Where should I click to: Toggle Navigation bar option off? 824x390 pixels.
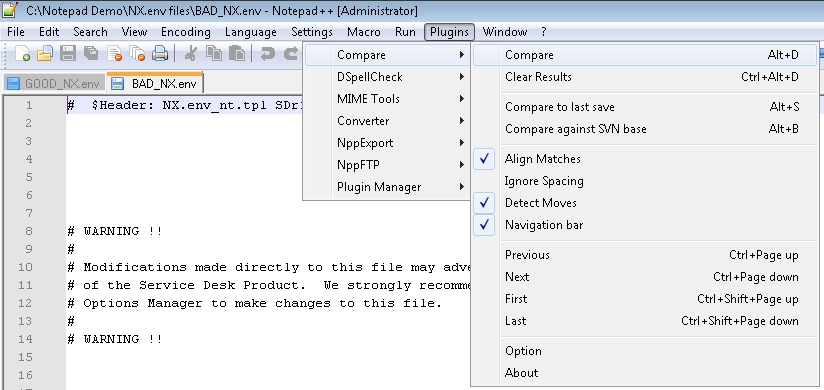point(644,225)
